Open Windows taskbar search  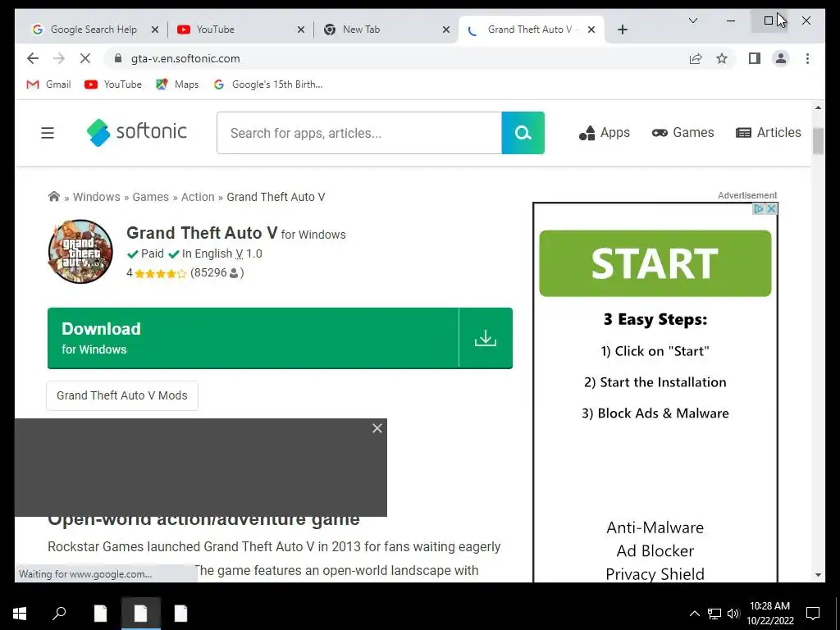[x=59, y=614]
